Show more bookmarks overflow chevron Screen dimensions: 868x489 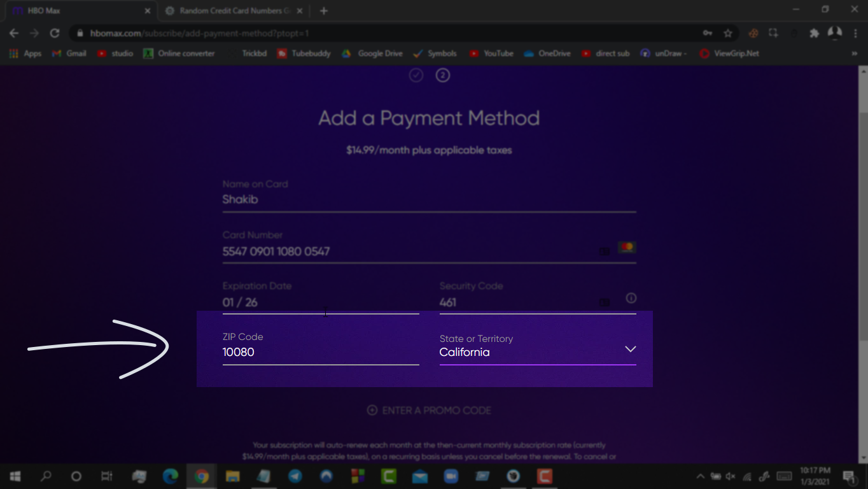(x=854, y=53)
